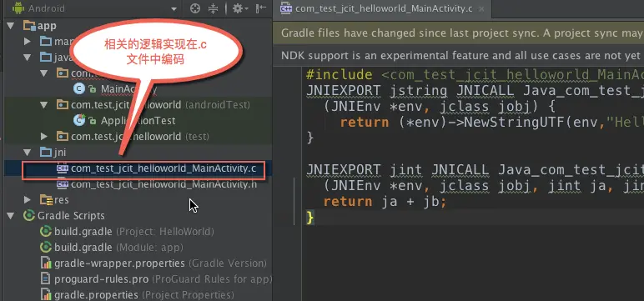
Task: Click '(JNIEnv *env, jclass jobj) {' line
Action: (440, 107)
